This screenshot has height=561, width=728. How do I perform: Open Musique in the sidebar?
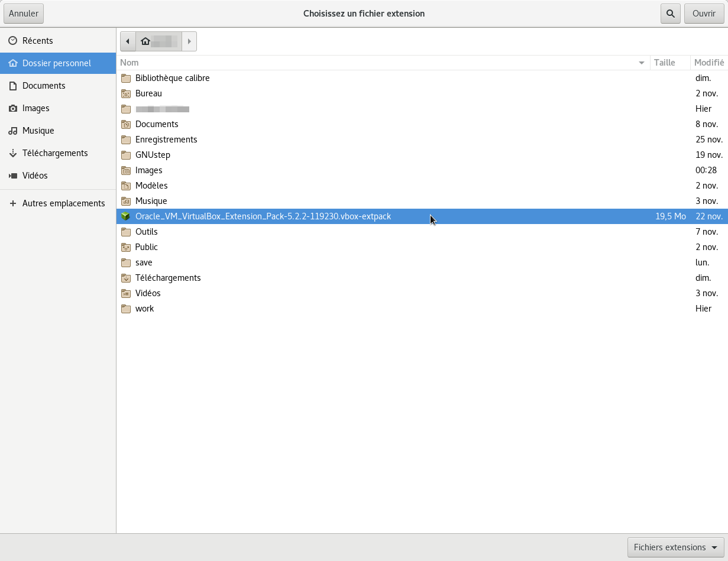point(38,131)
